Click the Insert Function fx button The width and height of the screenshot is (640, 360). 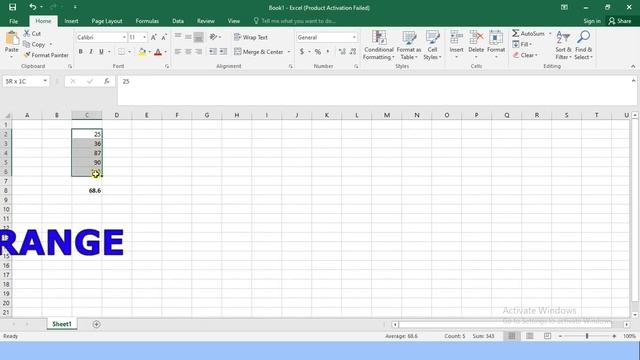coord(107,81)
